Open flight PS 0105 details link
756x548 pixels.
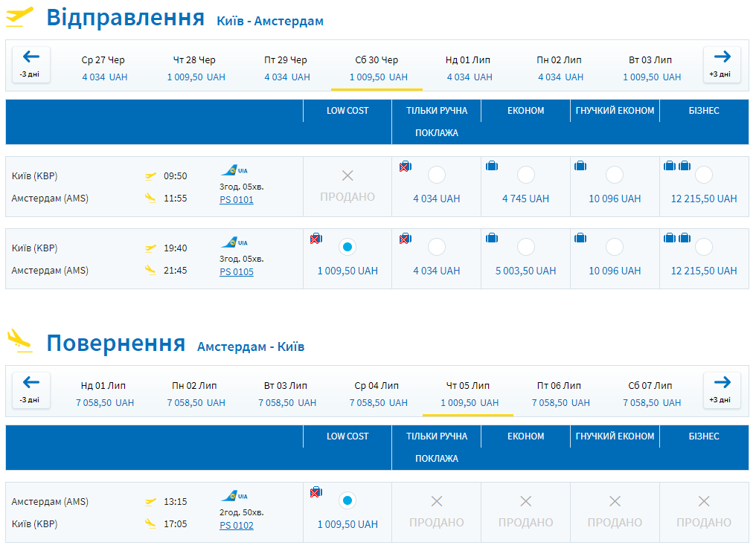tap(237, 272)
